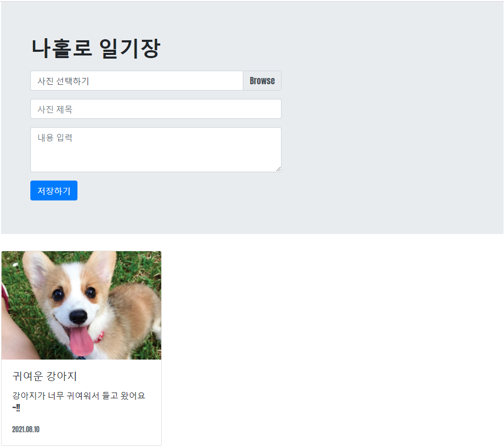Click the textarea resize handle
The height and width of the screenshot is (448, 504).
point(278,169)
